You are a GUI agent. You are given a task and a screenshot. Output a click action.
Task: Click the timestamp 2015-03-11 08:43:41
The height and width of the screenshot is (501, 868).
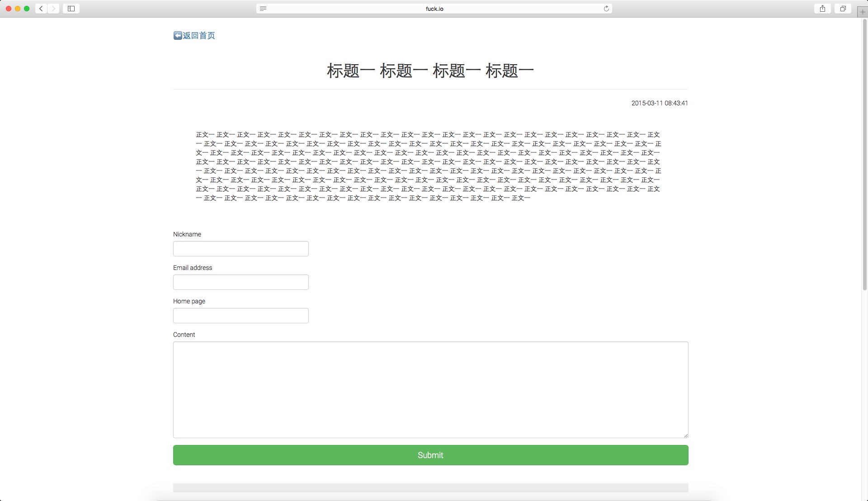tap(660, 103)
